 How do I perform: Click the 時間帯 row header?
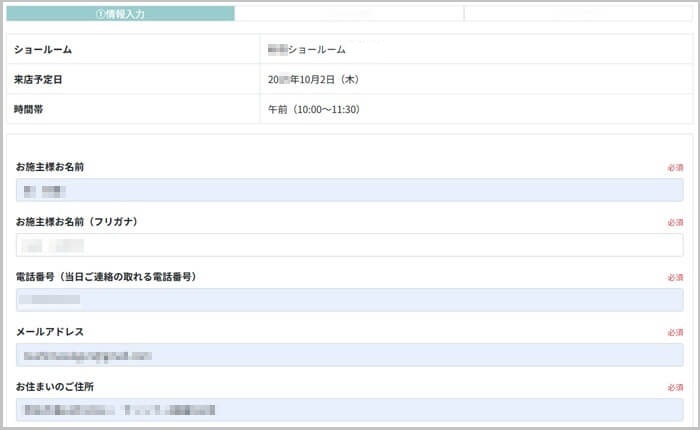tap(133, 109)
